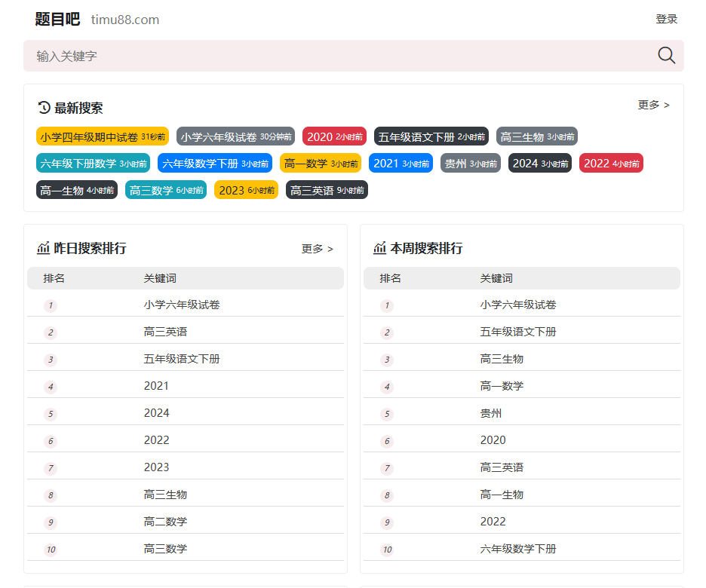This screenshot has height=588, width=706.
Task: Choose the blue 六年级数学下册 tag
Action: pos(214,163)
